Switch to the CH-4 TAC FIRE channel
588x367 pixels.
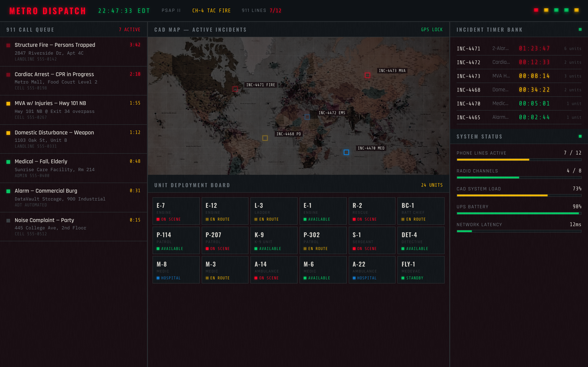click(x=211, y=11)
